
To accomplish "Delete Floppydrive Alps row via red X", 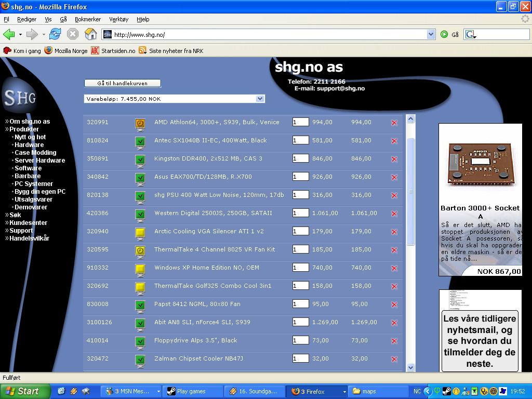I will pos(394,341).
